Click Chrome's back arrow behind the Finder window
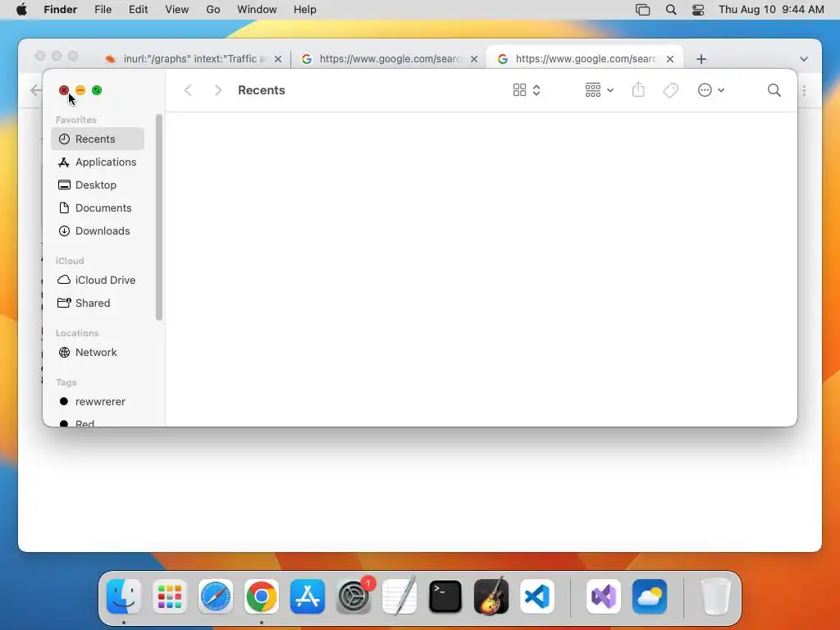The image size is (840, 630). pyautogui.click(x=36, y=90)
